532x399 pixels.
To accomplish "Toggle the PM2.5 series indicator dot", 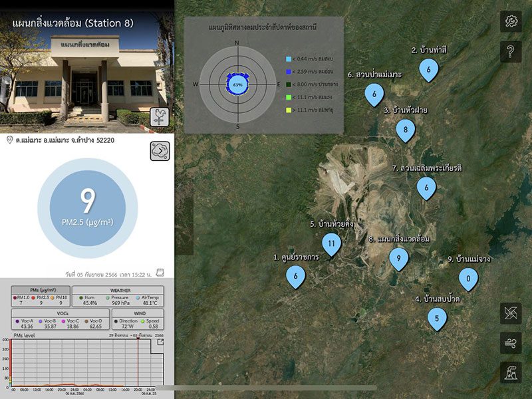I will tap(33, 297).
